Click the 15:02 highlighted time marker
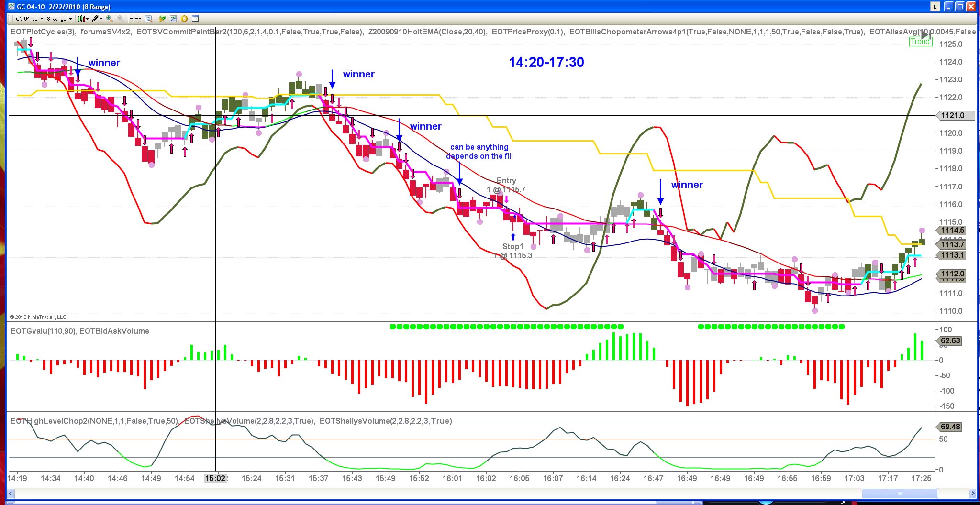 tap(216, 478)
